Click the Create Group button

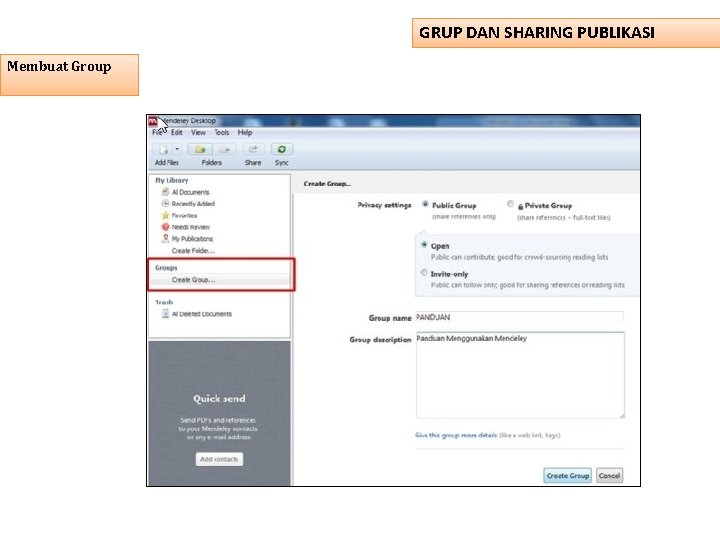568,476
